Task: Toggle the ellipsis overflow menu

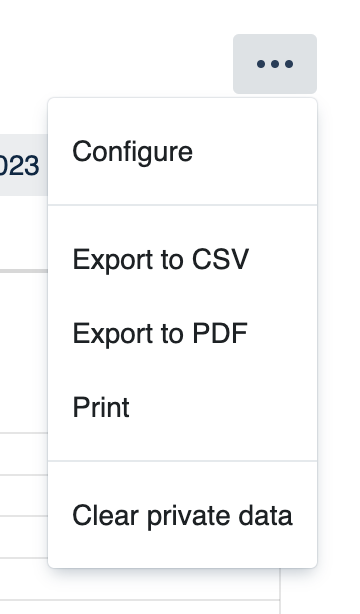Action: pos(275,64)
